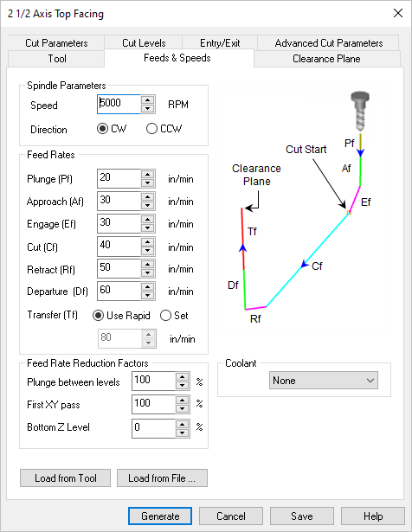Screen dimensions: 412x532
Task: Click Generate to create toolpath
Action: point(160,516)
